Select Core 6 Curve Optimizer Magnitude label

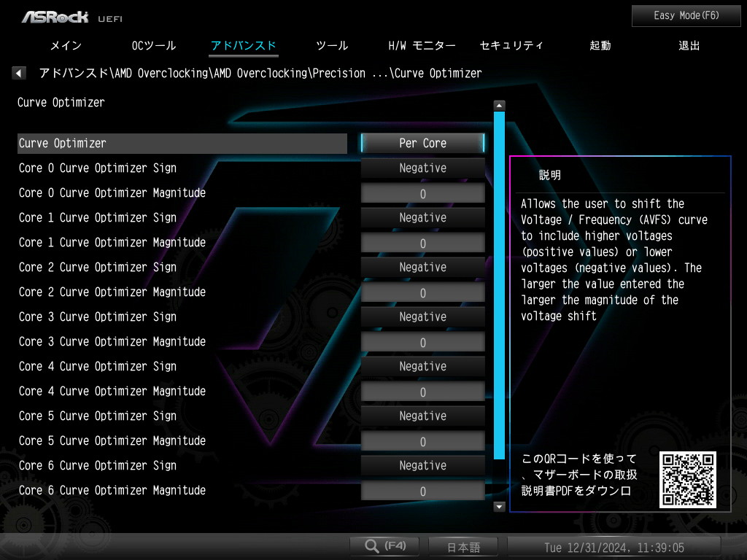(112, 490)
